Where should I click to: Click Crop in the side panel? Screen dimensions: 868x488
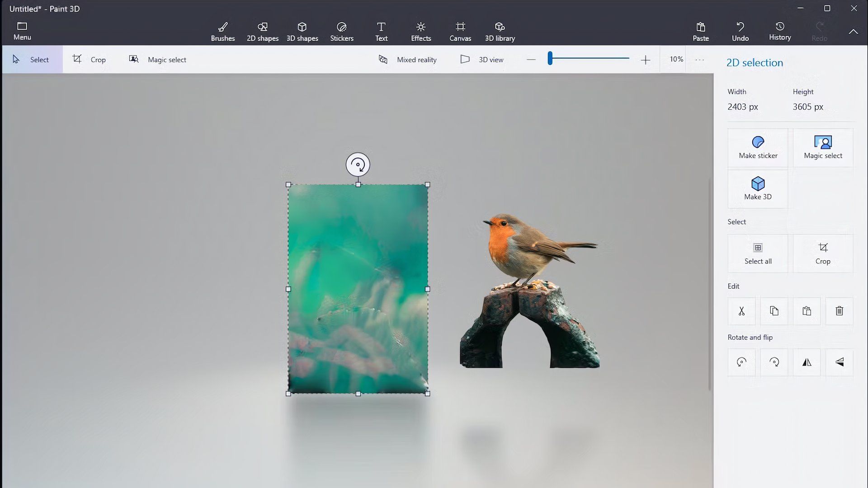823,253
